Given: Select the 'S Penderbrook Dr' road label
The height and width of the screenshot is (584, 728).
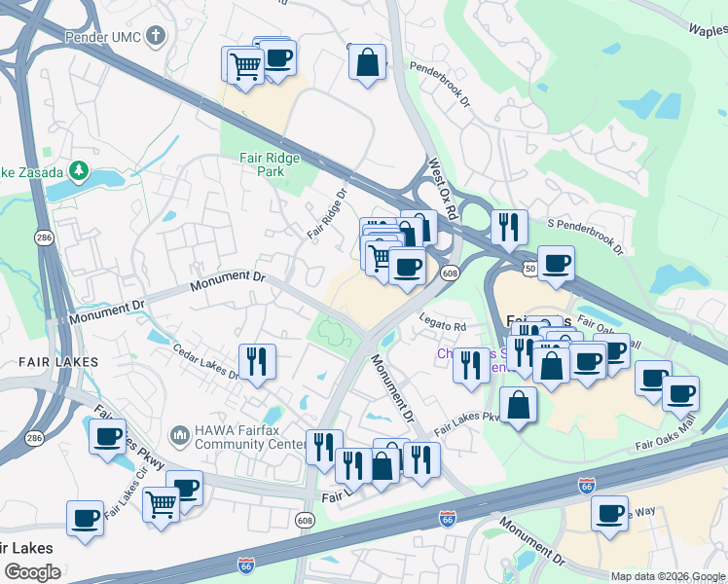Looking at the screenshot, I should point(586,237).
